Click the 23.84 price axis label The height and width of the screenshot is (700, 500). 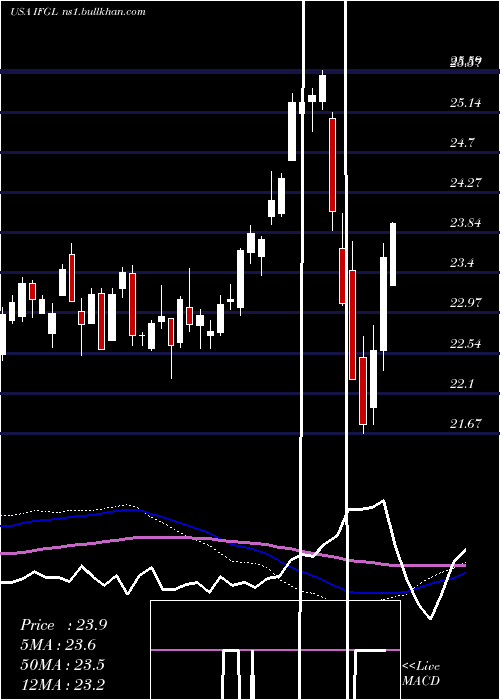pyautogui.click(x=466, y=222)
